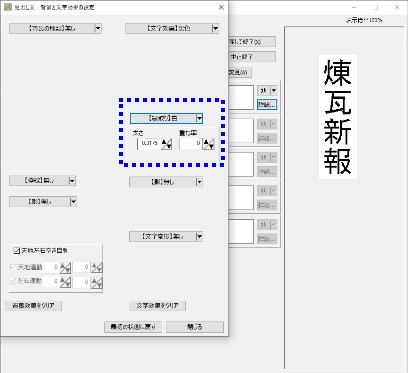Click the highlighted blue 詳細 button
The width and height of the screenshot is (408, 373).
click(267, 104)
